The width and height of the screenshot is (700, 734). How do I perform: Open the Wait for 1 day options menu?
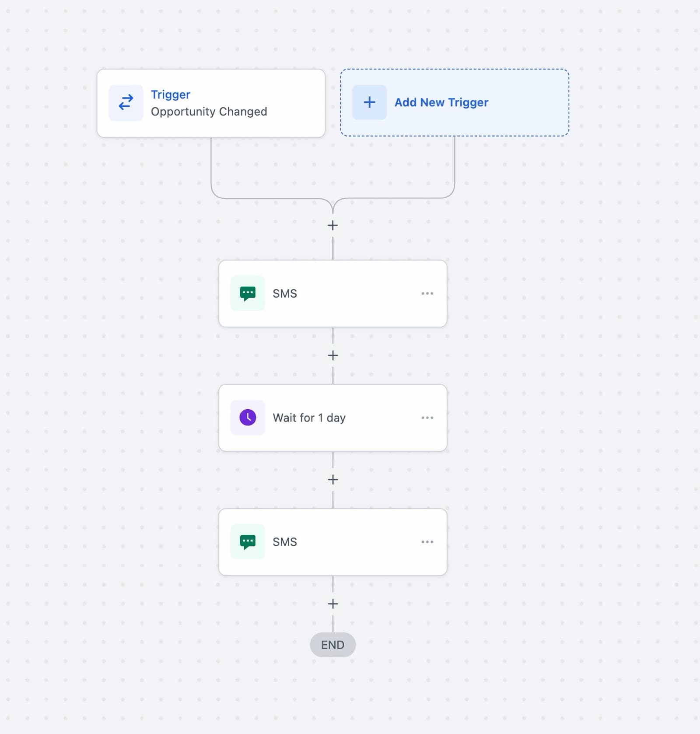[427, 418]
